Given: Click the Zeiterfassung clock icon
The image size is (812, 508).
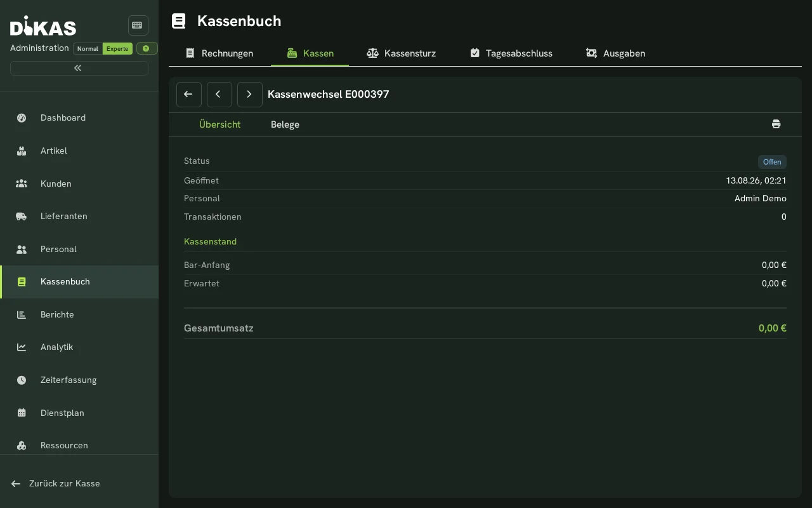Looking at the screenshot, I should click(x=22, y=380).
